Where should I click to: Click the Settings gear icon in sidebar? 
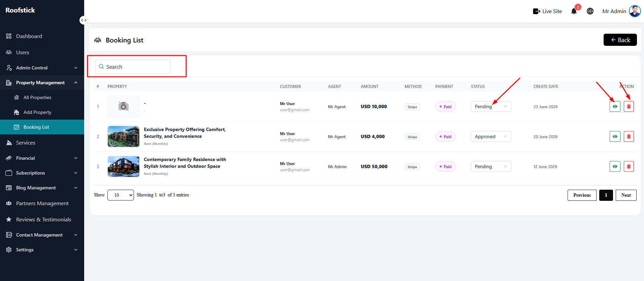point(9,250)
